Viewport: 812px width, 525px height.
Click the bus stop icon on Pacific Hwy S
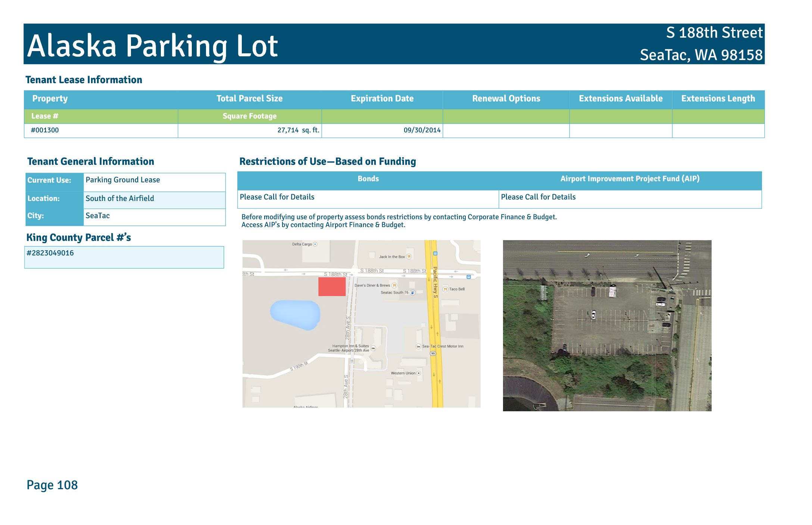coord(435,254)
